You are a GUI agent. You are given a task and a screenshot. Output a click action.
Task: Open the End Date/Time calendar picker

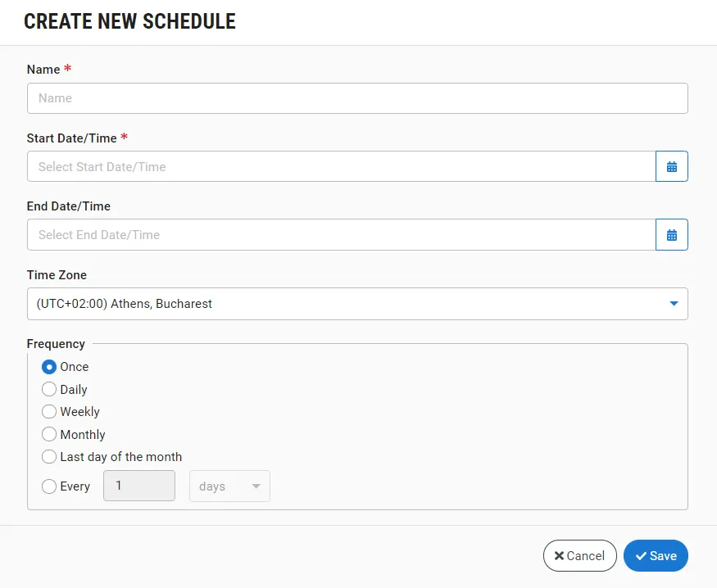coord(671,235)
